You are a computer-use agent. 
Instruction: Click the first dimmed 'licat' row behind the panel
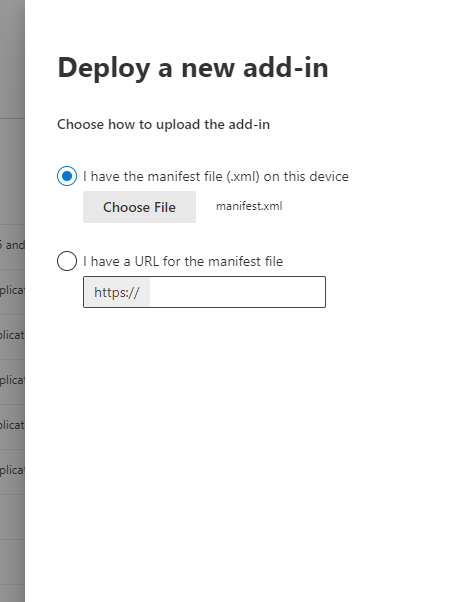pyautogui.click(x=12, y=337)
